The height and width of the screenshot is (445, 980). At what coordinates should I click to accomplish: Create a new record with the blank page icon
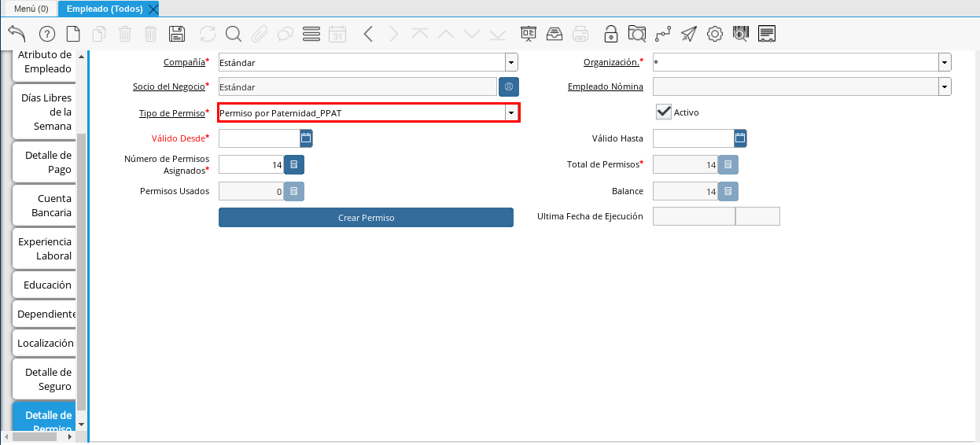coord(73,34)
